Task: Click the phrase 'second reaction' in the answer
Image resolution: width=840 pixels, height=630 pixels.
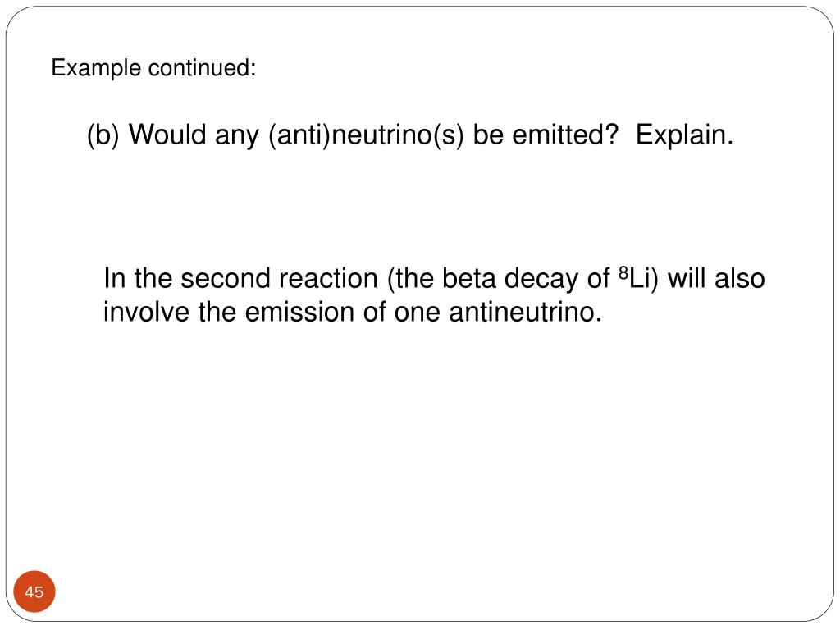Action: (x=279, y=279)
